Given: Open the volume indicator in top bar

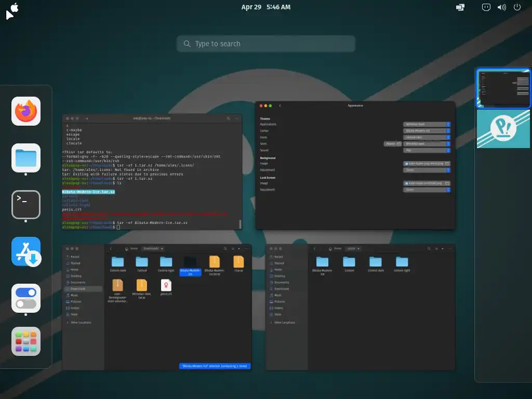Looking at the screenshot, I should [x=502, y=7].
